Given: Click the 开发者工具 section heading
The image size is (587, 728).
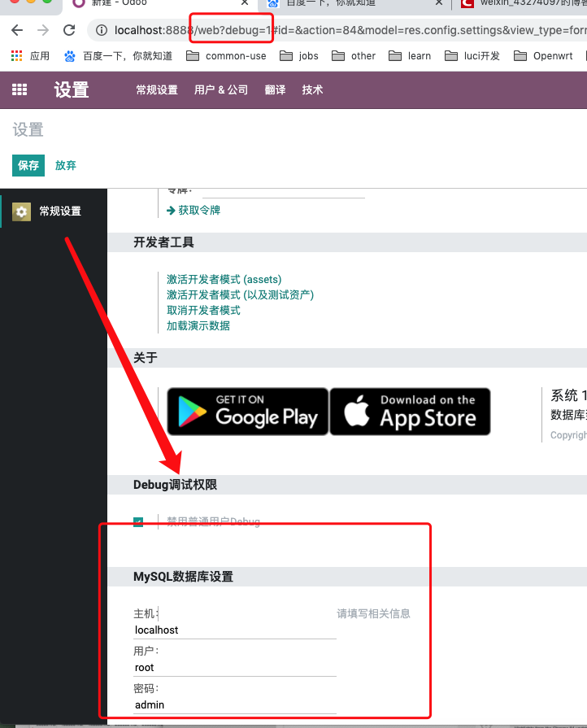Looking at the screenshot, I should [x=163, y=242].
